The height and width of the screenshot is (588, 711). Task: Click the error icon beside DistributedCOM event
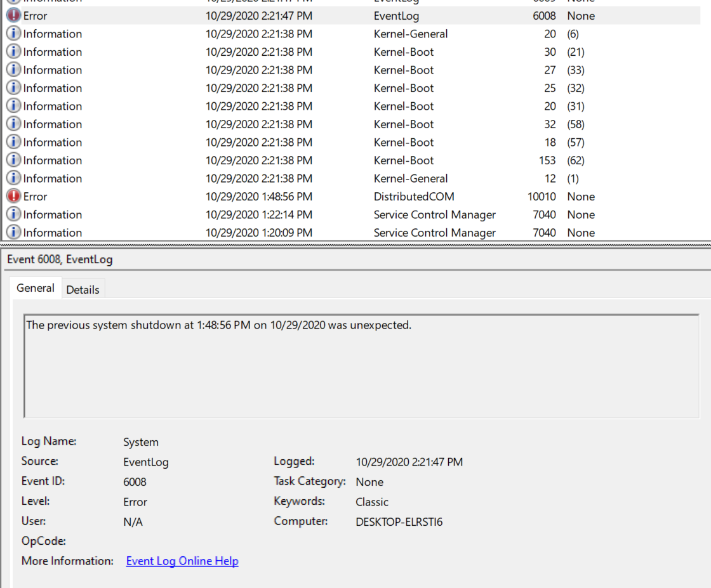pyautogui.click(x=13, y=197)
